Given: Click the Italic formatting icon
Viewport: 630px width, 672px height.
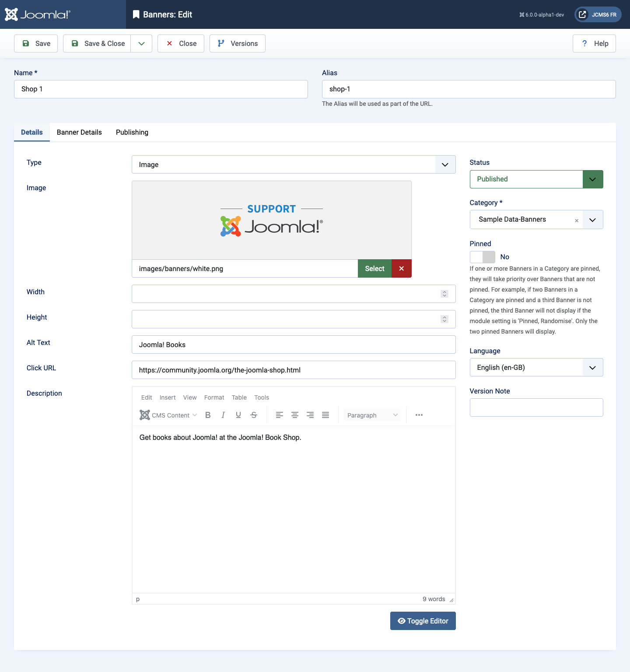Looking at the screenshot, I should pyautogui.click(x=223, y=415).
